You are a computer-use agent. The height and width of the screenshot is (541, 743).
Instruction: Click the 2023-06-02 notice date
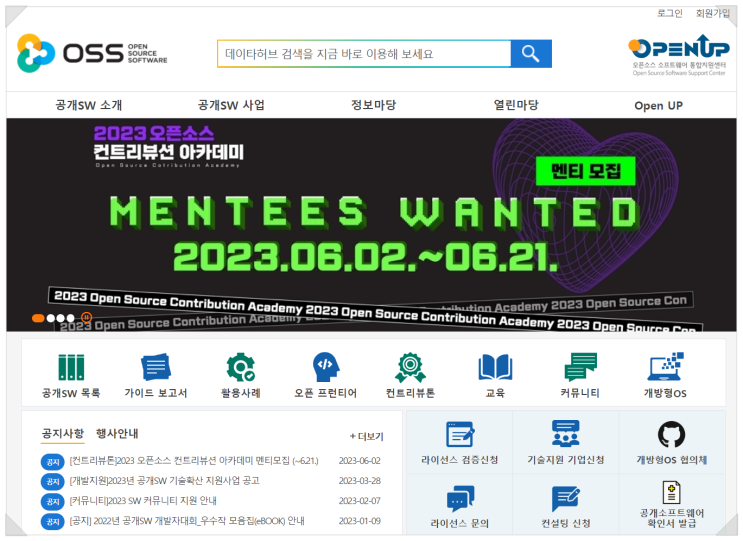click(360, 461)
